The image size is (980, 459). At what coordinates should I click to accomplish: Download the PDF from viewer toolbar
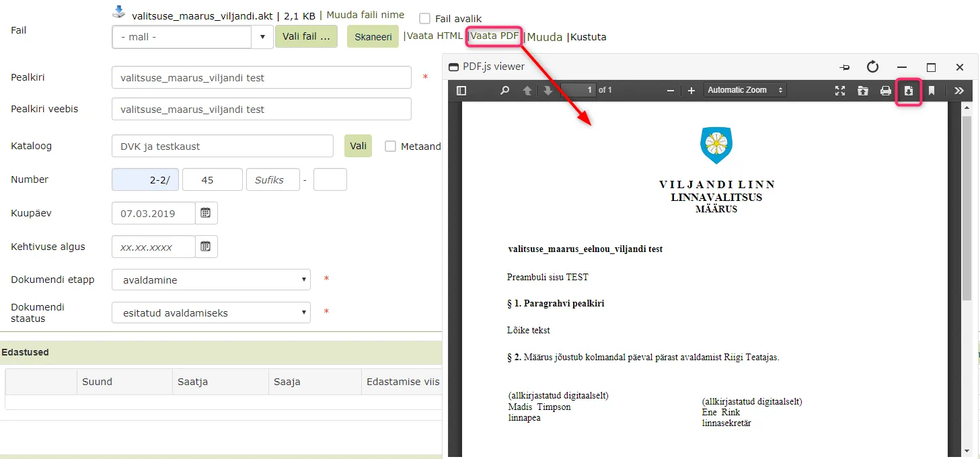point(909,91)
